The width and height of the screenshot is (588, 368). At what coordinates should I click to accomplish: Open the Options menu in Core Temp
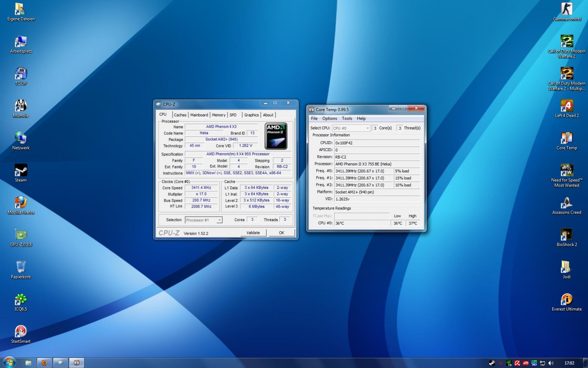point(329,119)
